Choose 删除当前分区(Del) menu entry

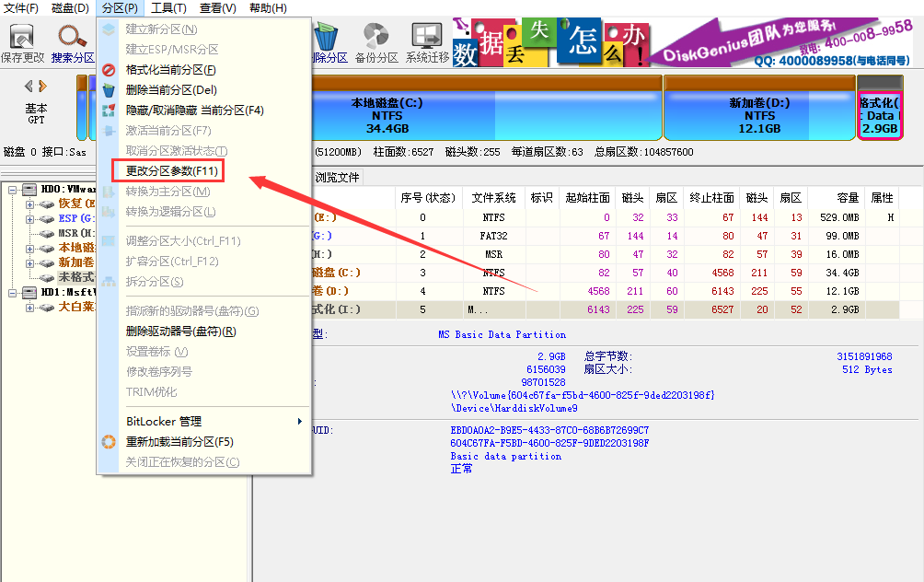[x=171, y=90]
